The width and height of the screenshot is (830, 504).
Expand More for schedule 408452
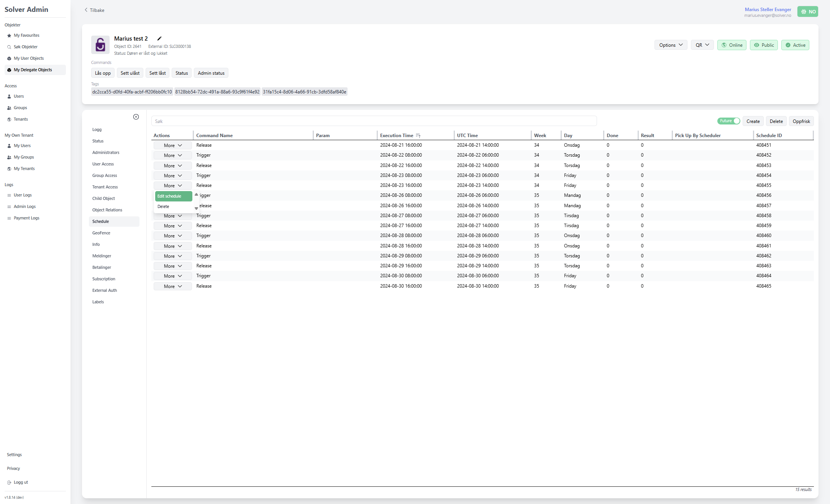[x=173, y=155]
